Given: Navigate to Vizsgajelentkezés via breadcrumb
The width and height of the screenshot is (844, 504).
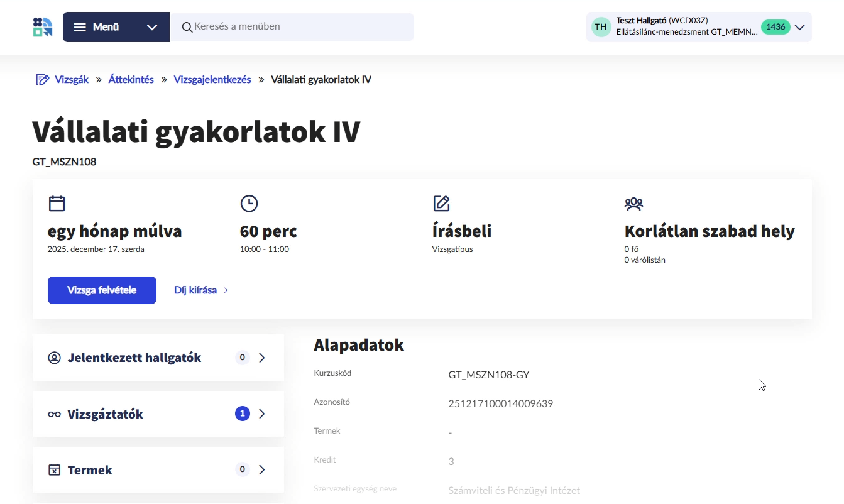Looking at the screenshot, I should click(x=212, y=79).
